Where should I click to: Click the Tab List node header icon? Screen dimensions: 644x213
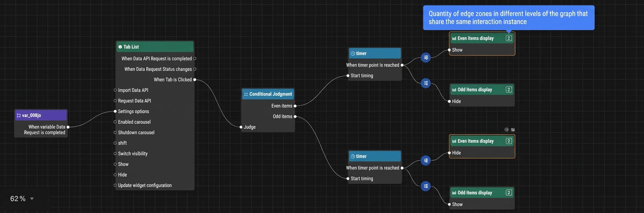[x=120, y=47]
